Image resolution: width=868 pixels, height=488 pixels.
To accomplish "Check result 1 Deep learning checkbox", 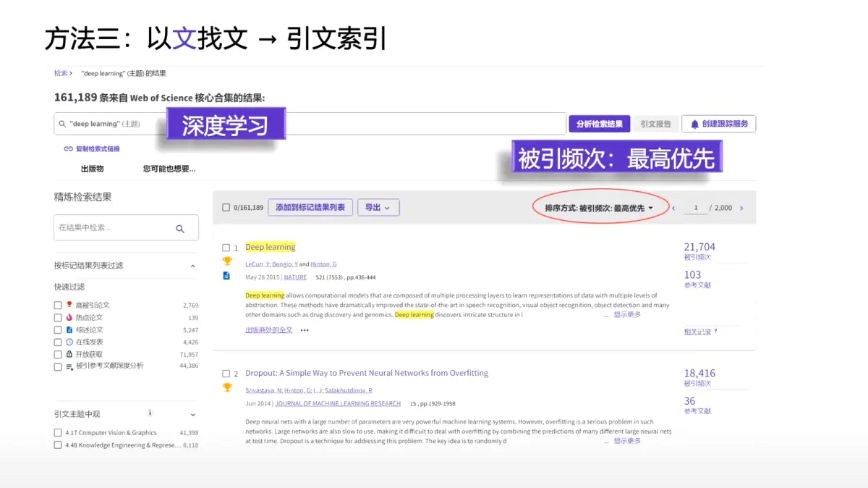I will pyautogui.click(x=226, y=248).
